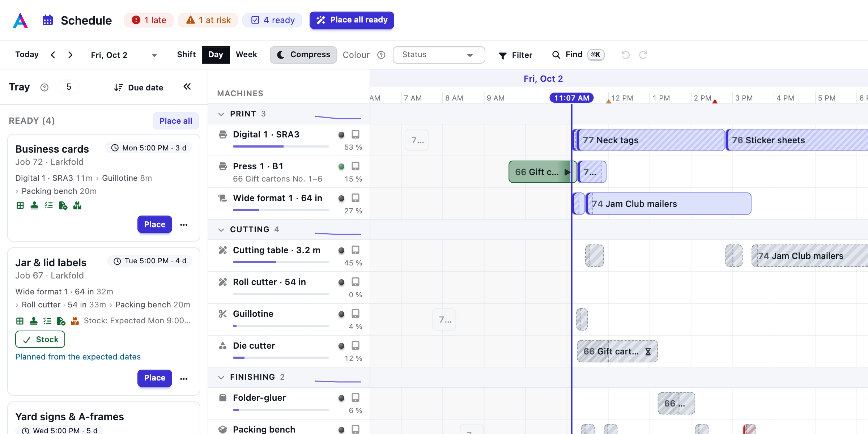
Task: Open notes icon for Guillotine row
Action: click(356, 314)
